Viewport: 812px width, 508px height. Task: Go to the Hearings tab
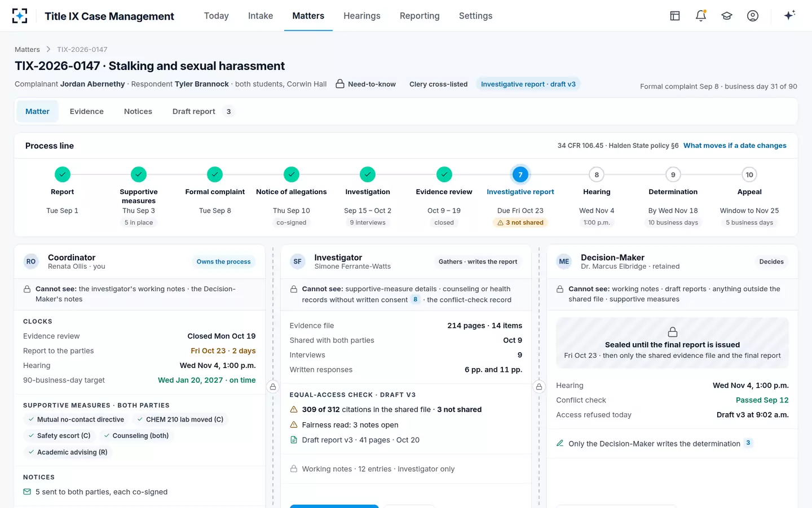click(x=362, y=16)
